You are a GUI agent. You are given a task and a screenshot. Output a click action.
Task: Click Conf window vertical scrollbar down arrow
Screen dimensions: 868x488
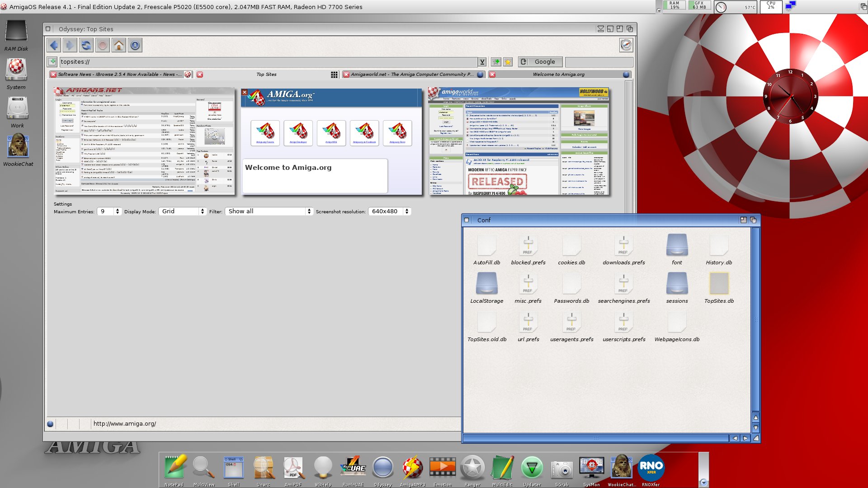(755, 428)
